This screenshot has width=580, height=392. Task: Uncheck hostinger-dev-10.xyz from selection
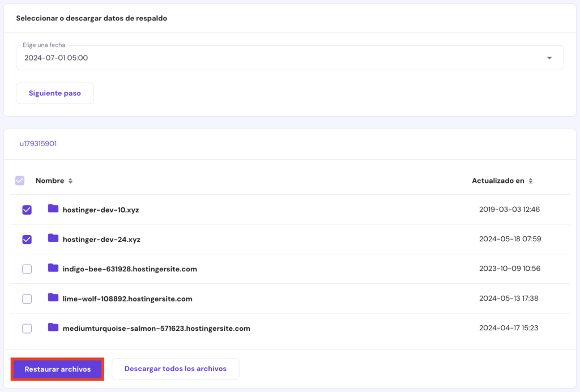point(27,210)
